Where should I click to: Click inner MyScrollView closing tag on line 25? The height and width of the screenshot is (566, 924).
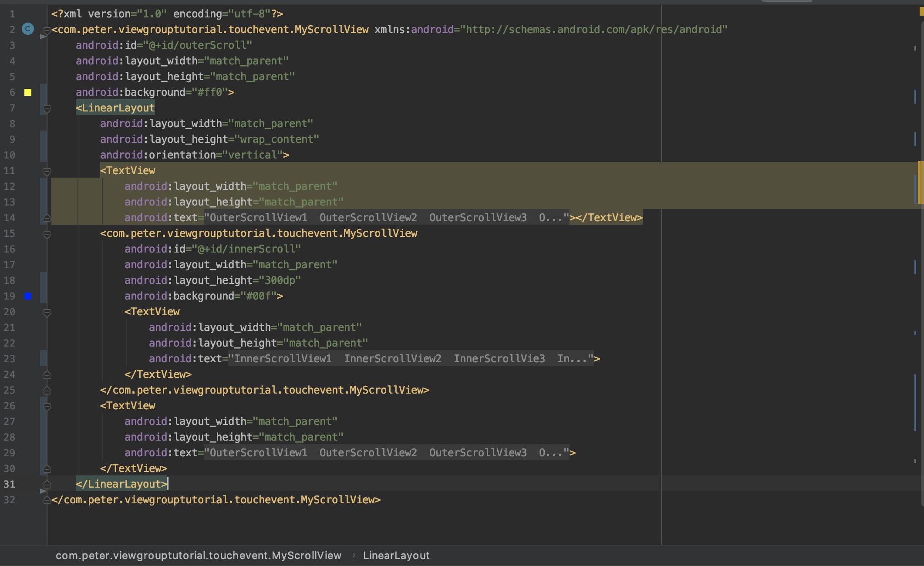point(265,390)
